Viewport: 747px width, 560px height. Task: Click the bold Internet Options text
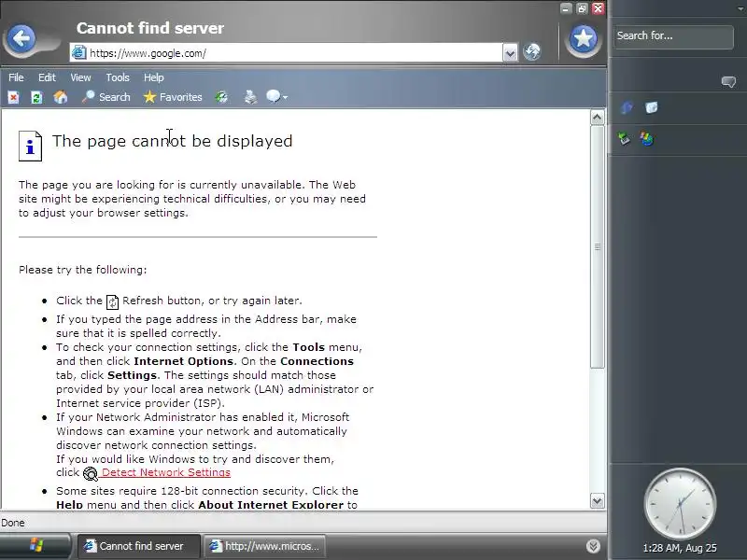click(183, 361)
